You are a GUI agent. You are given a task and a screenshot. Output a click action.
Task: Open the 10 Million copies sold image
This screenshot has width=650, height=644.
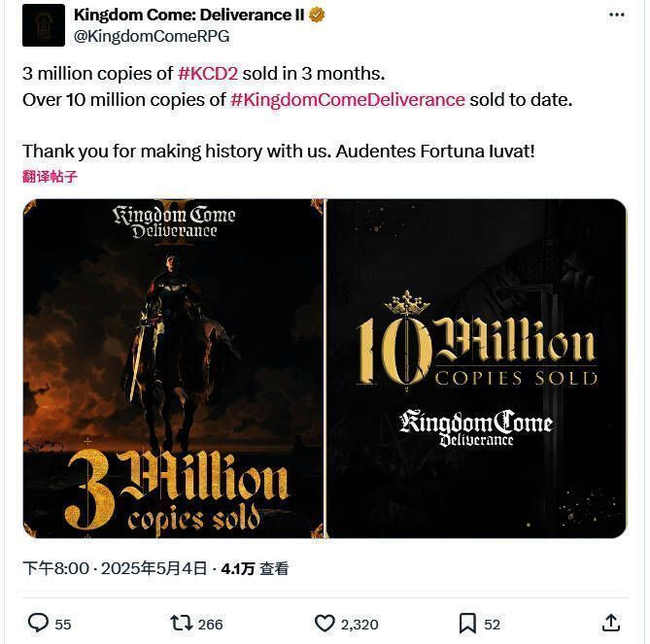point(476,368)
